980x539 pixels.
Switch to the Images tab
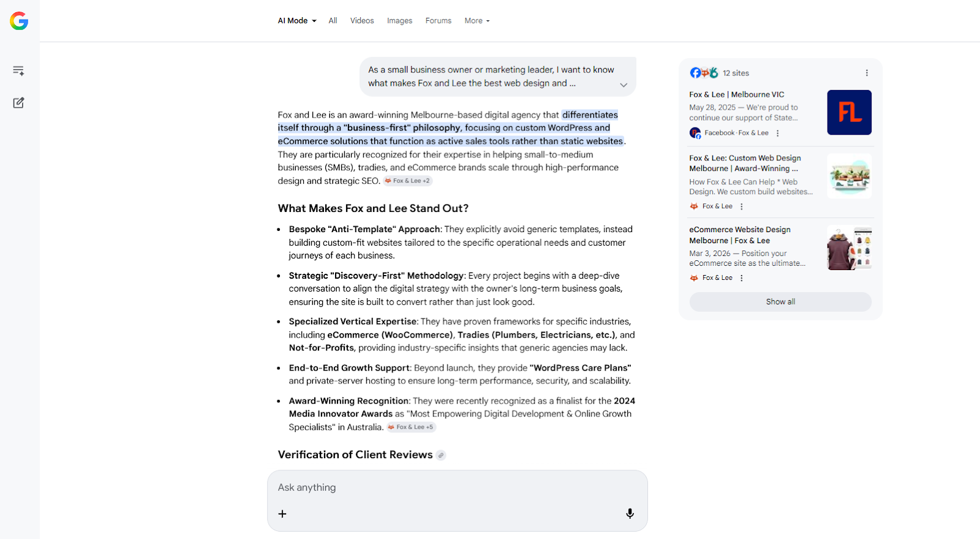(x=399, y=21)
